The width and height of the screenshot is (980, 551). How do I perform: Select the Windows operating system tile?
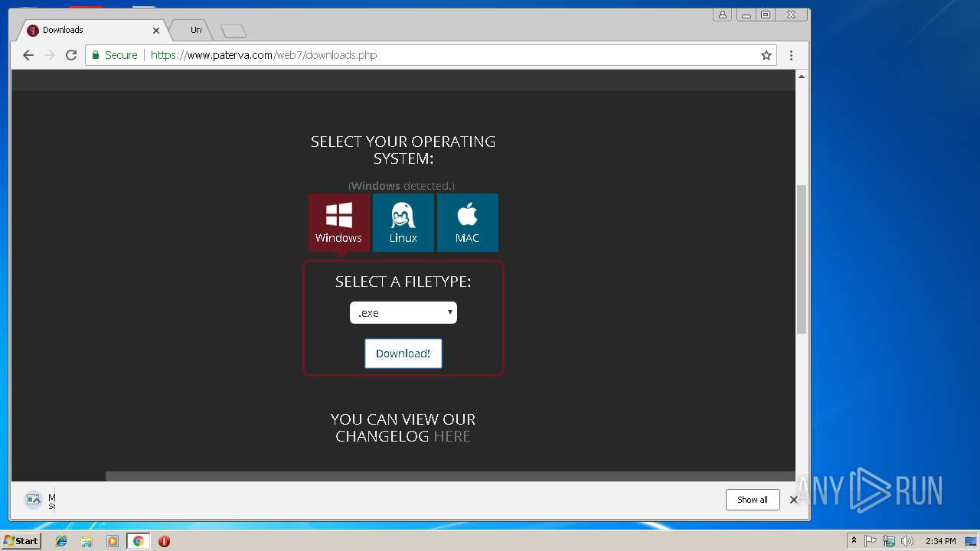pyautogui.click(x=338, y=222)
